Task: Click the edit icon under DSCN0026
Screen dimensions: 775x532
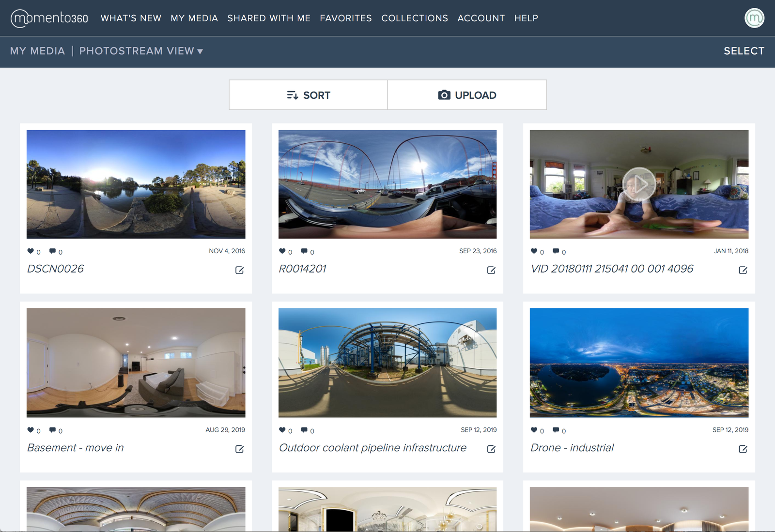Action: click(239, 271)
